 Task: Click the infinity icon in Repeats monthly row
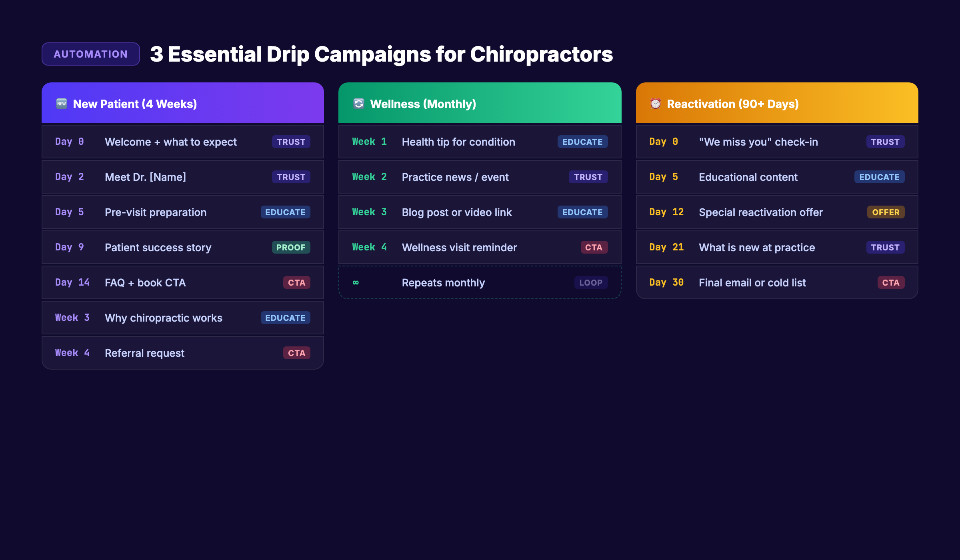coord(356,282)
